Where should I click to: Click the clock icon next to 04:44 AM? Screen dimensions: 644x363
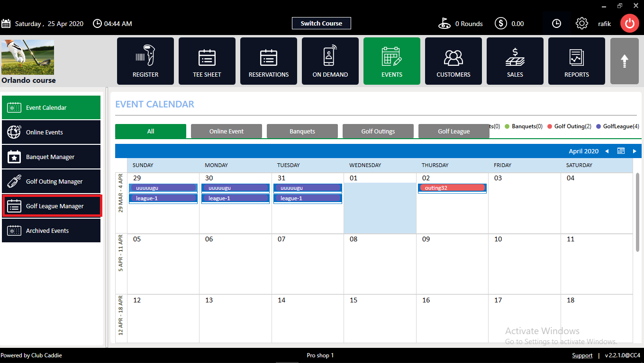97,23
